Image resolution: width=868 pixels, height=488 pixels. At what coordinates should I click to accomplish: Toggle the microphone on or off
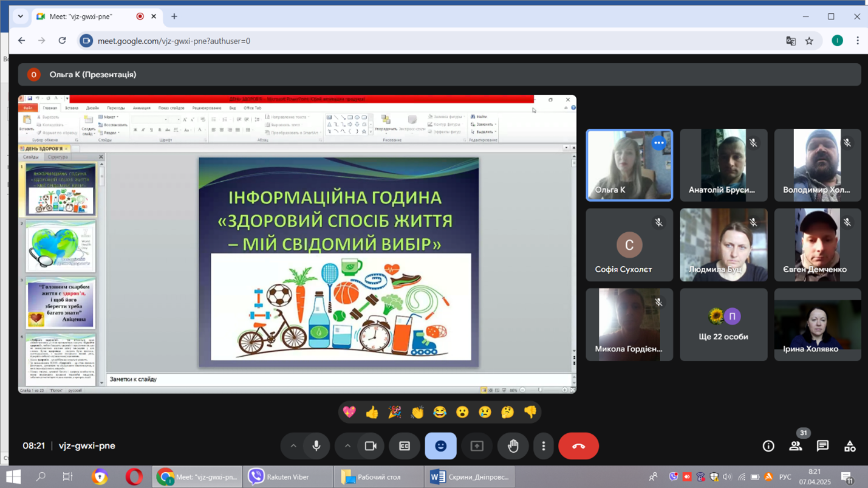click(316, 446)
